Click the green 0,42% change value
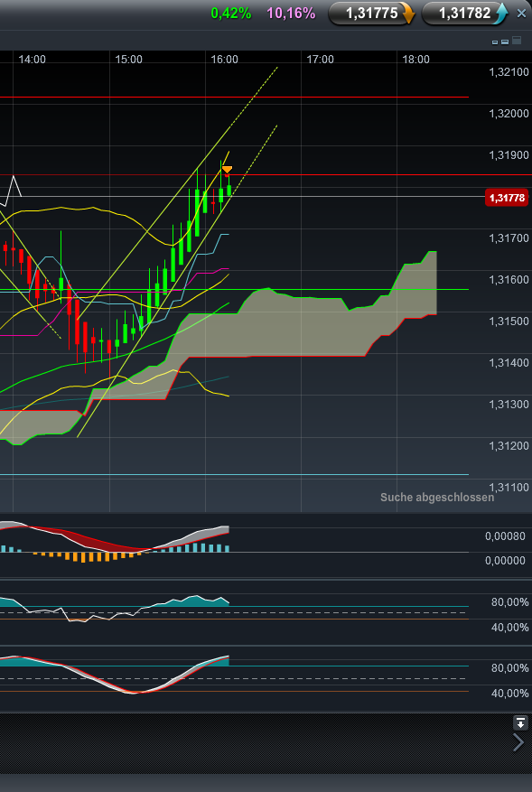The width and height of the screenshot is (532, 792). 231,14
